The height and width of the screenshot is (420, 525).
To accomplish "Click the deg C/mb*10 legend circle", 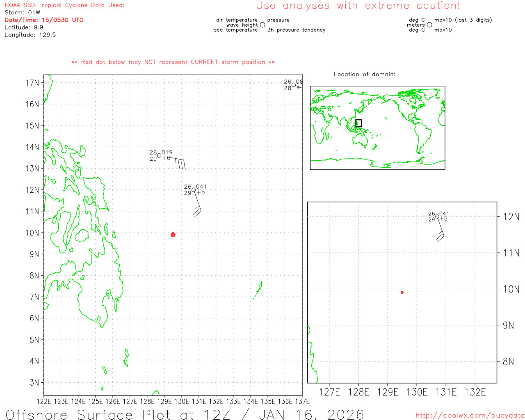I will click(429, 25).
